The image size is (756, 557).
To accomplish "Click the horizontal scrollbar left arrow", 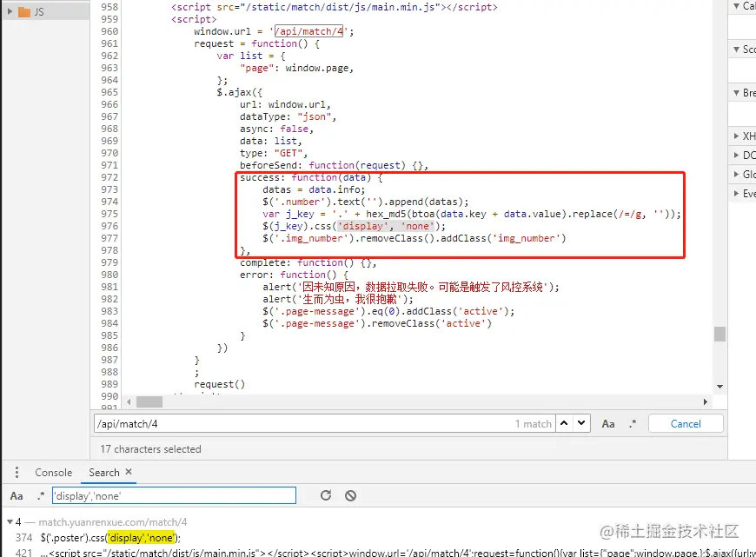I will (129, 401).
